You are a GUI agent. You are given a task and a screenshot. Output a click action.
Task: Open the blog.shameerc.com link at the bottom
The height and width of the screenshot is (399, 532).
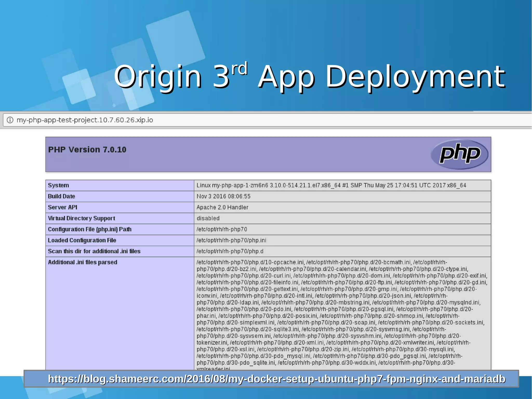tap(277, 379)
